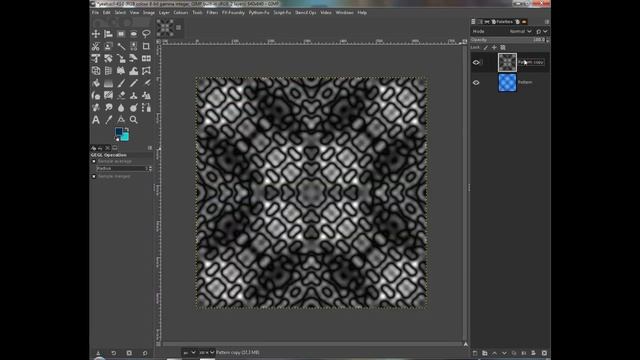Click the cyan background color swatch
Image resolution: width=640 pixels, height=360 pixels.
point(124,137)
